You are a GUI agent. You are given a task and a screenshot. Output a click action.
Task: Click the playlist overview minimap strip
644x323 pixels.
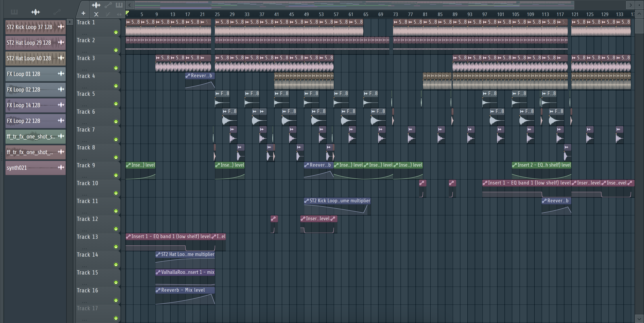[x=354, y=5]
